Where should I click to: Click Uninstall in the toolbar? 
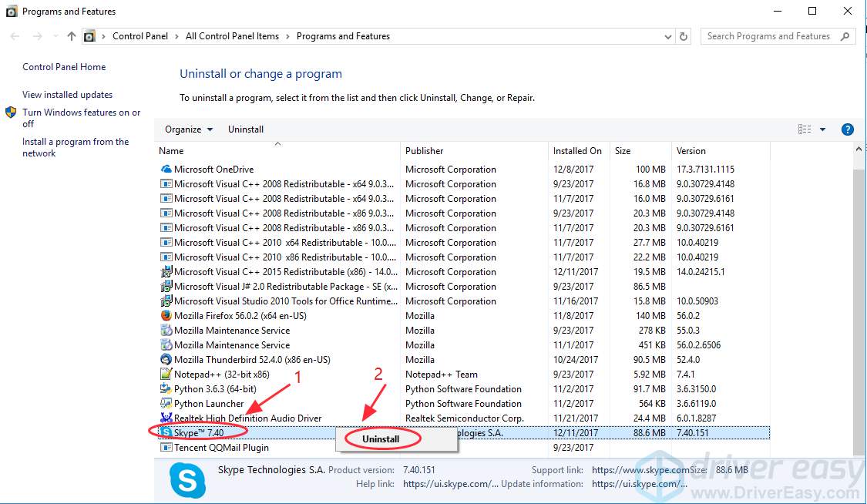[246, 129]
